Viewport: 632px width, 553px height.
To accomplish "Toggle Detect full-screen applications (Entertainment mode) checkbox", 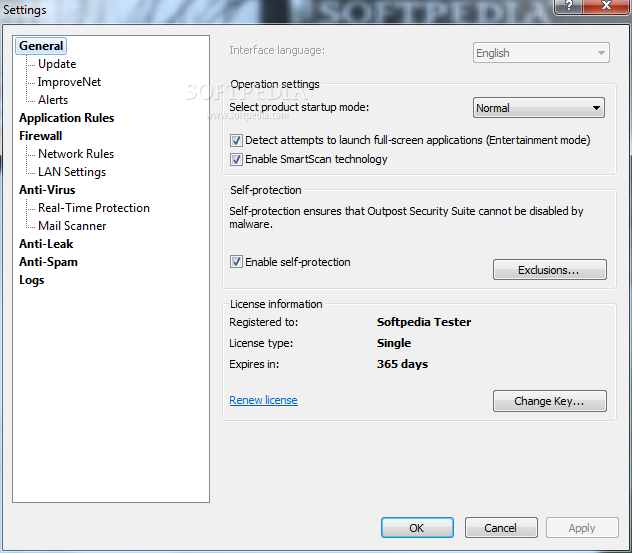I will 236,140.
